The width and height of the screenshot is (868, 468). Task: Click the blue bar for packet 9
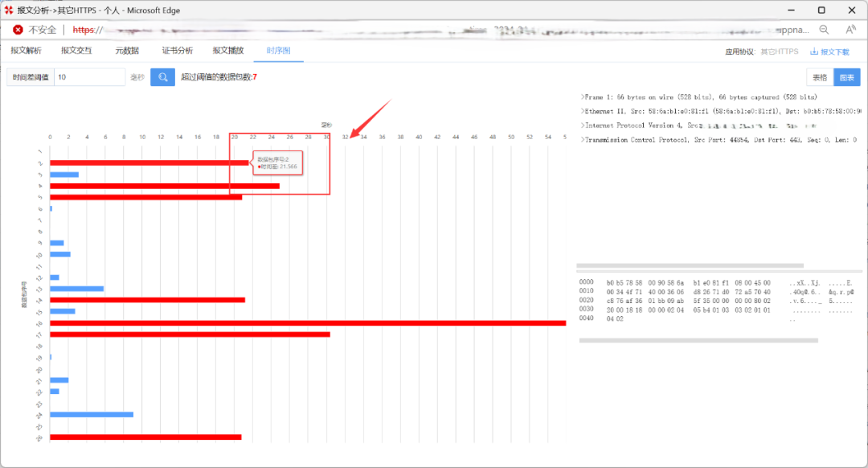tap(56, 243)
